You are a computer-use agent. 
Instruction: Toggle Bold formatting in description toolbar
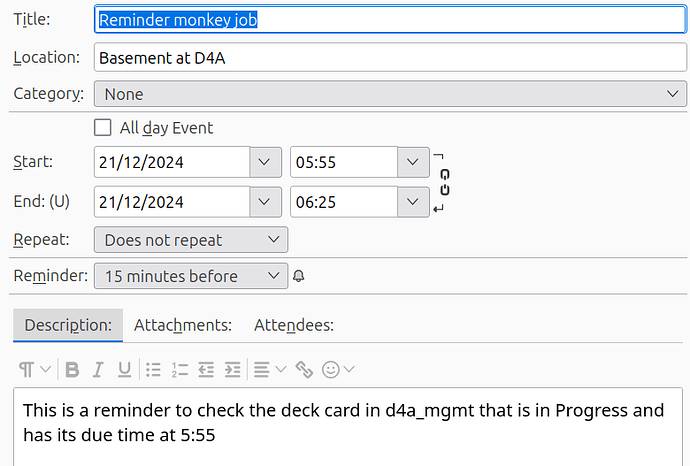click(x=72, y=369)
